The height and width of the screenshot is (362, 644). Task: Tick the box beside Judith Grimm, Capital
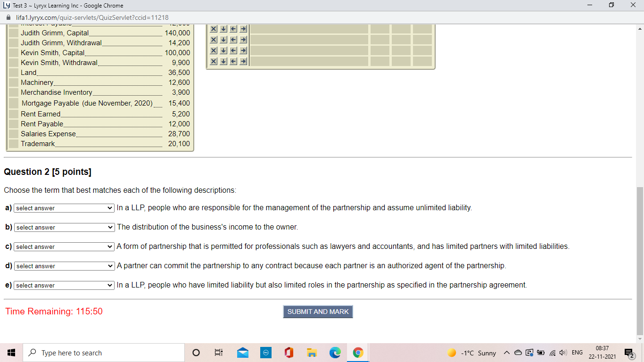(13, 33)
